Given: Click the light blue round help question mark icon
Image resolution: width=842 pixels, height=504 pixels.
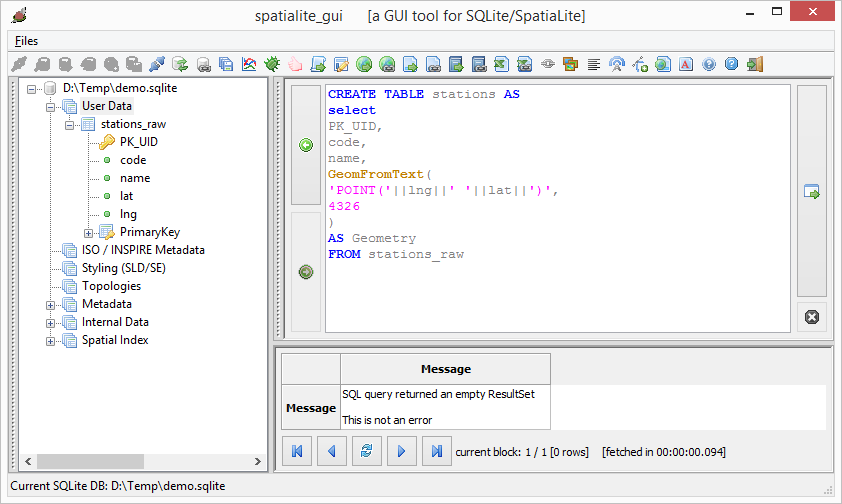Looking at the screenshot, I should [709, 64].
